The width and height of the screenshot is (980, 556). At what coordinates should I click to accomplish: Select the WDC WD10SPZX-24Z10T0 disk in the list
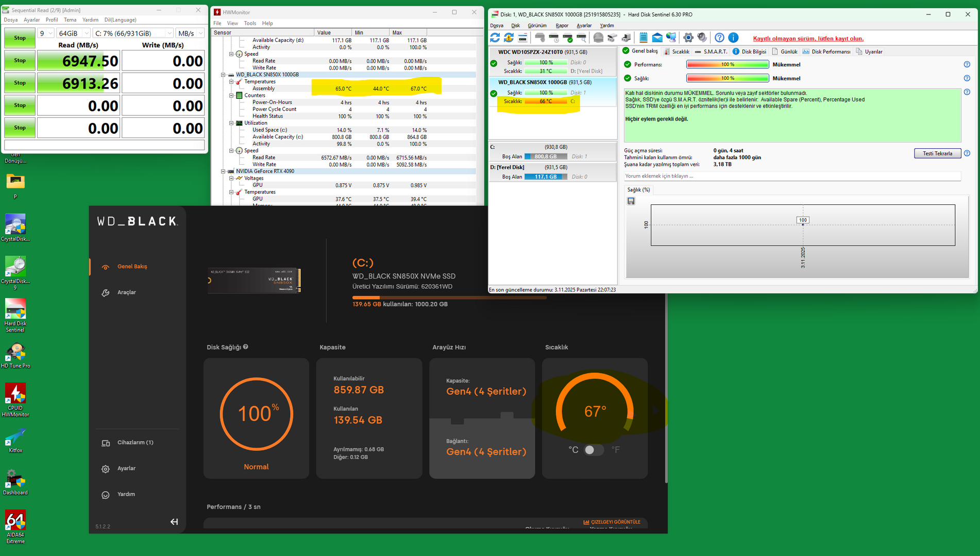553,62
